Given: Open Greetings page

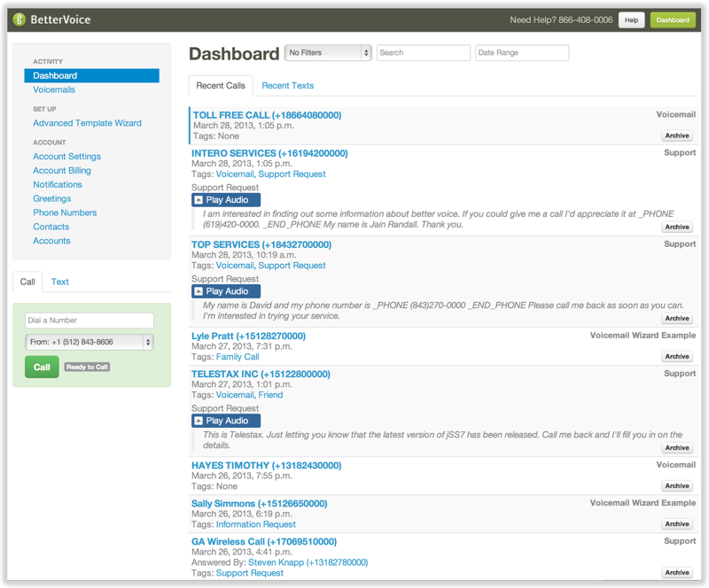Looking at the screenshot, I should 52,198.
